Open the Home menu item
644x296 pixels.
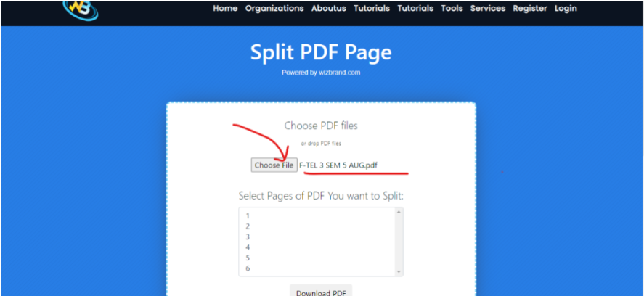[x=225, y=8]
